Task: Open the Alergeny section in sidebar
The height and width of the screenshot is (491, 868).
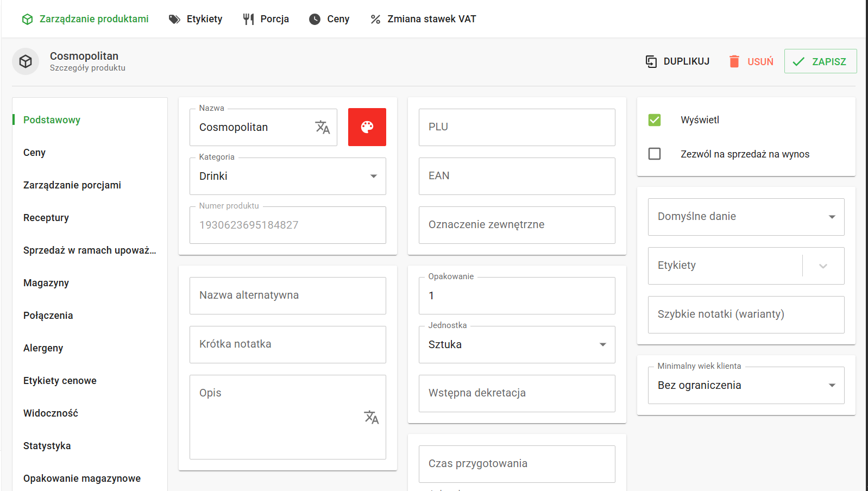Action: pyautogui.click(x=43, y=348)
